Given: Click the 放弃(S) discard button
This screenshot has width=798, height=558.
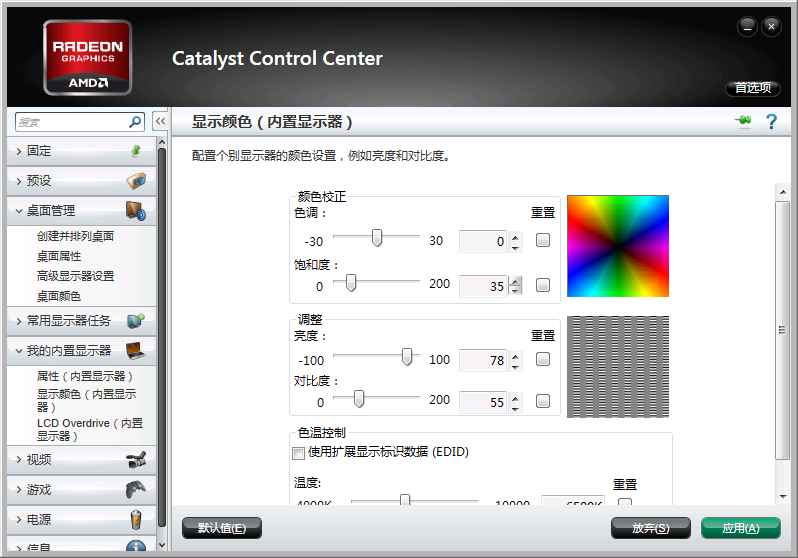Looking at the screenshot, I should 651,528.
